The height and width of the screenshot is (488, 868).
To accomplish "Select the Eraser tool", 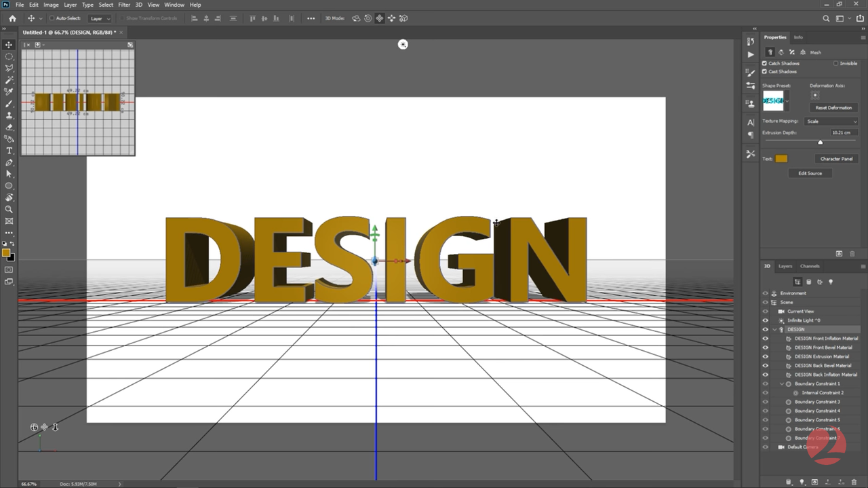I will (9, 127).
